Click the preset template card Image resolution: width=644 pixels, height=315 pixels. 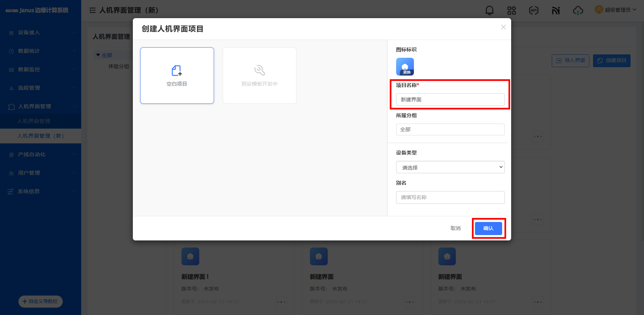pyautogui.click(x=259, y=76)
